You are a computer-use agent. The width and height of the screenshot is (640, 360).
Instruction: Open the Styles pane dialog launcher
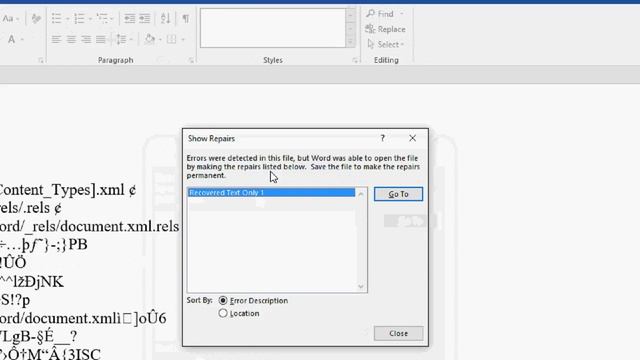pyautogui.click(x=355, y=60)
